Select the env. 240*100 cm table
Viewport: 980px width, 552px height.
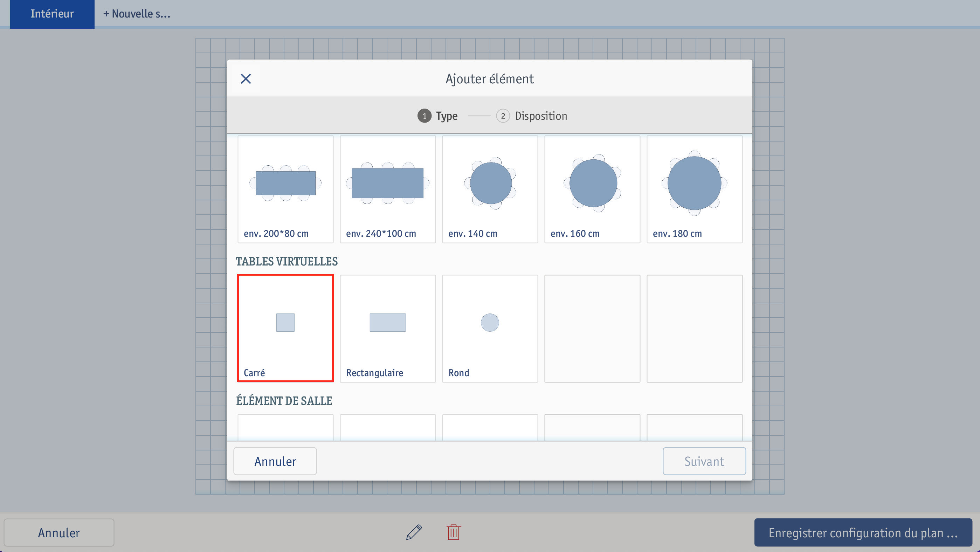point(388,189)
